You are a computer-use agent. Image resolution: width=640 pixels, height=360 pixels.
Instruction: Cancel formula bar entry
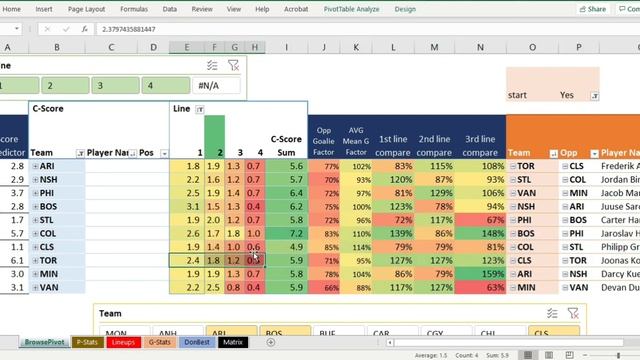(47, 29)
